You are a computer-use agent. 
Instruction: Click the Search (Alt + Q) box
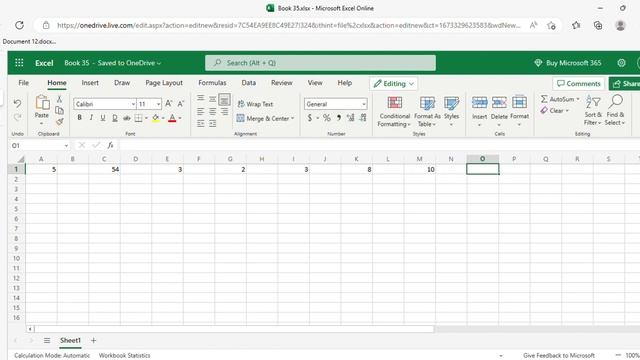(320, 63)
